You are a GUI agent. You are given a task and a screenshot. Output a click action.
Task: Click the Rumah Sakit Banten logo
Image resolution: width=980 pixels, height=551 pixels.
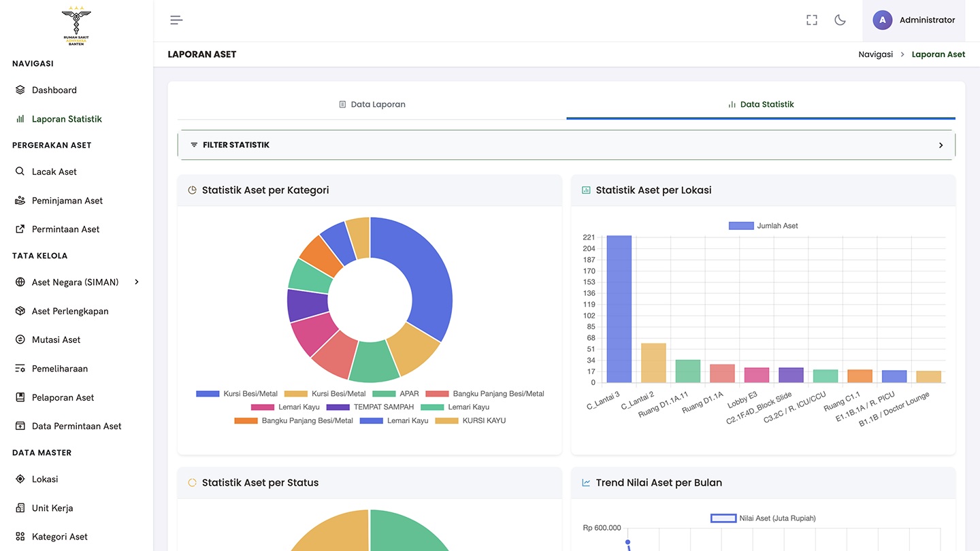coord(76,26)
